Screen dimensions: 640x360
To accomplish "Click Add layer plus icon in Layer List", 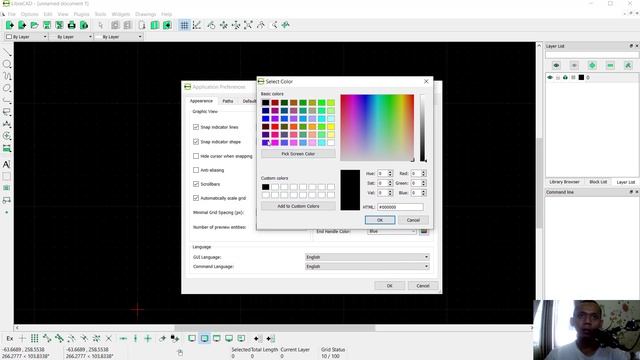I will pos(592,65).
